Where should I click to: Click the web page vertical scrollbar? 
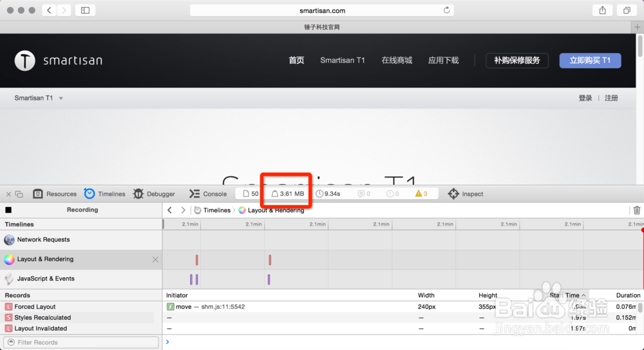(x=640, y=46)
